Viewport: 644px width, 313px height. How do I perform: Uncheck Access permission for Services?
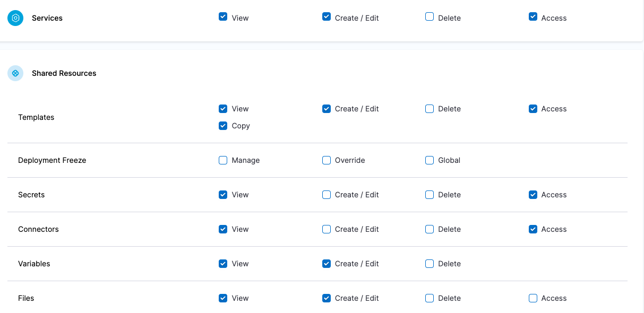pos(533,16)
